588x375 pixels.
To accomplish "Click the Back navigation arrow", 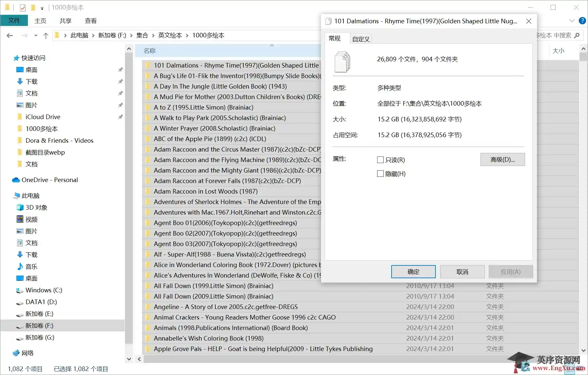I will [10, 35].
